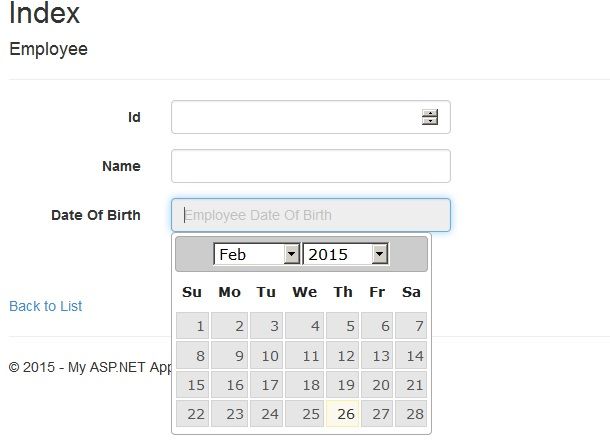Click the Id spinner up arrow

tap(430, 112)
